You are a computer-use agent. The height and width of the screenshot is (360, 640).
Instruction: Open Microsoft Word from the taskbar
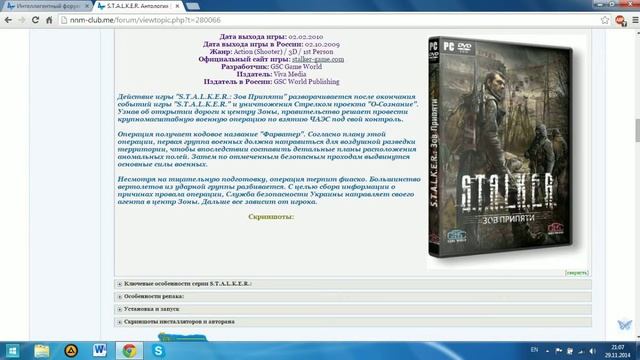[100, 351]
